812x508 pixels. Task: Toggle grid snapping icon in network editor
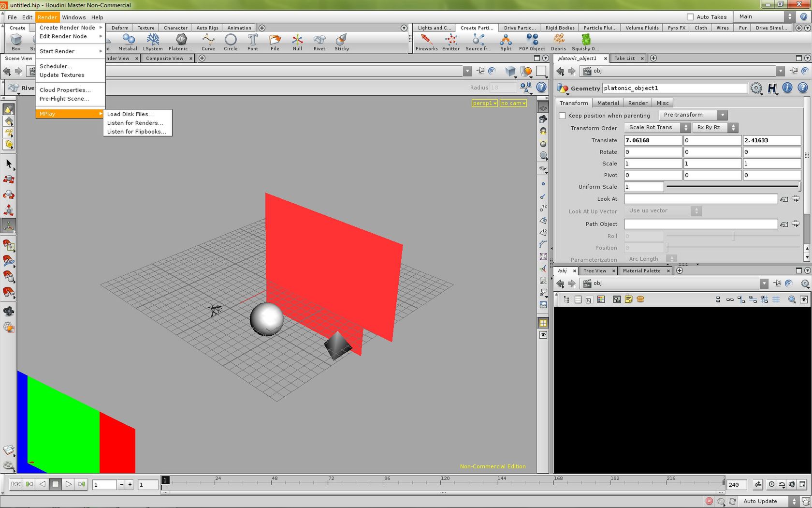[776, 299]
